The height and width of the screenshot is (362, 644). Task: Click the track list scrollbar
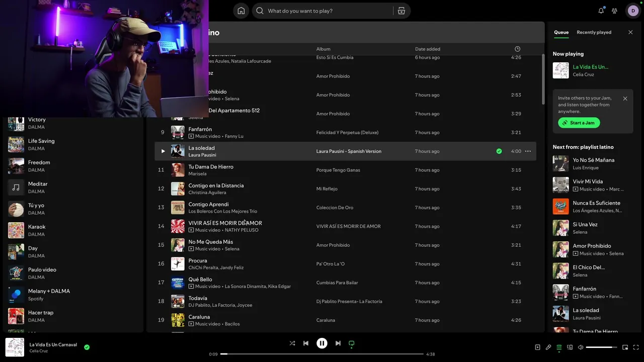[543, 79]
